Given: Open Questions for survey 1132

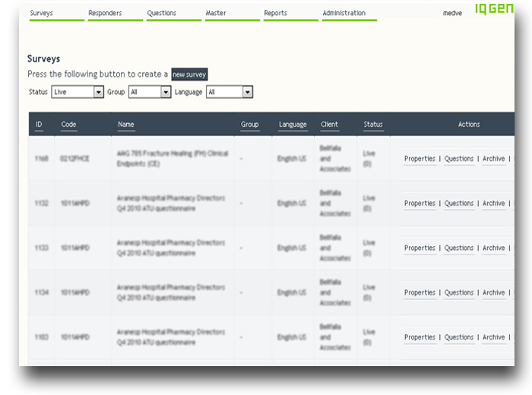Looking at the screenshot, I should coord(459,204).
